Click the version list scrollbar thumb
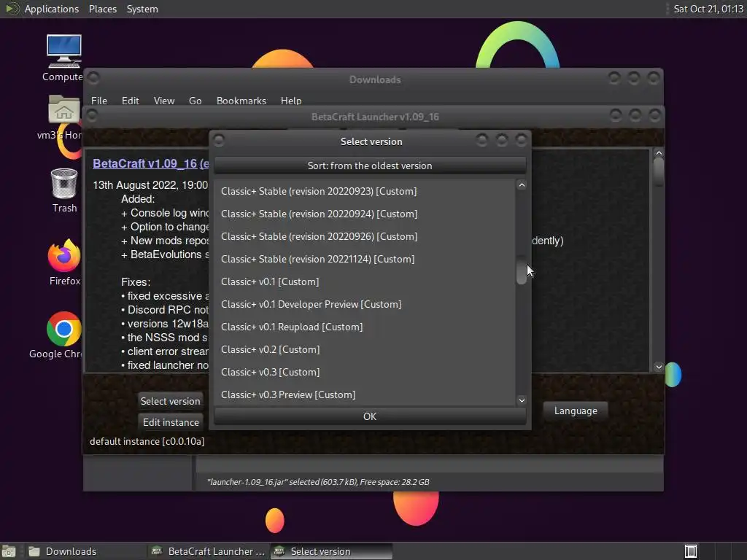Viewport: 747px width, 560px height. (x=522, y=270)
